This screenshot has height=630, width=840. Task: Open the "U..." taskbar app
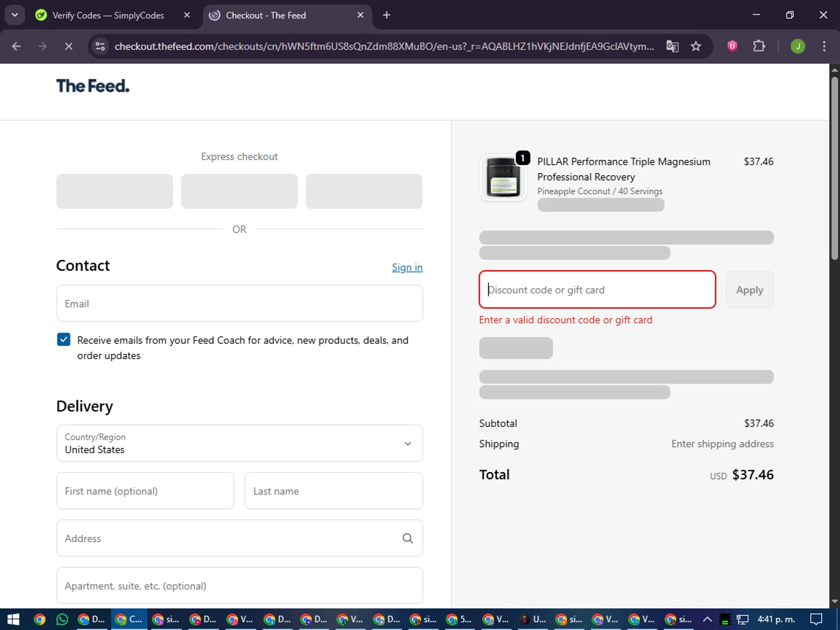pyautogui.click(x=533, y=619)
